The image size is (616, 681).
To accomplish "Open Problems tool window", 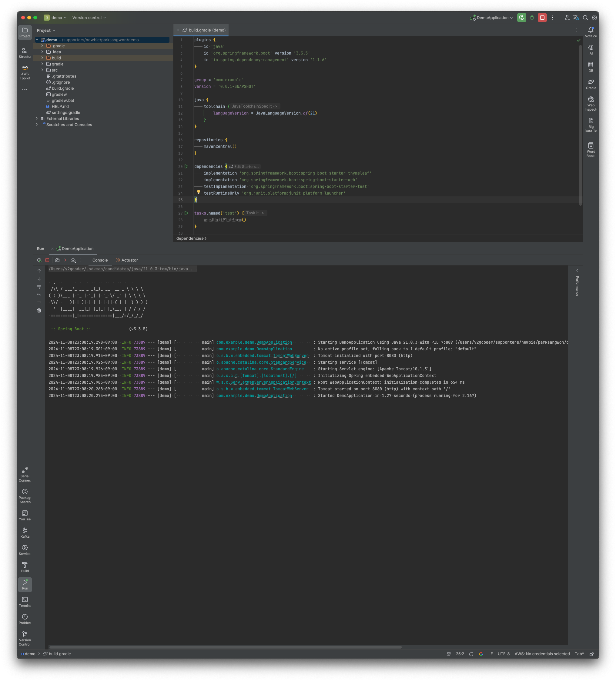I will pyautogui.click(x=25, y=619).
